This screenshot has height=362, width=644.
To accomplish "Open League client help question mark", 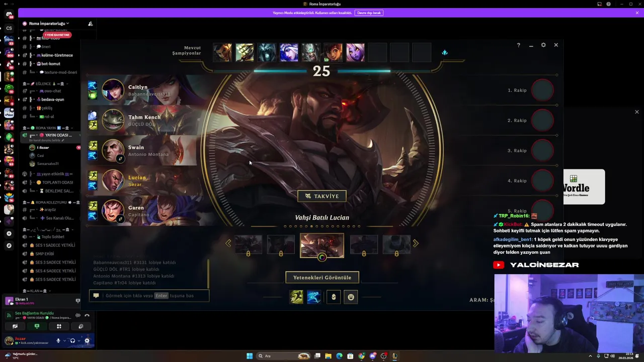I will pyautogui.click(x=518, y=45).
